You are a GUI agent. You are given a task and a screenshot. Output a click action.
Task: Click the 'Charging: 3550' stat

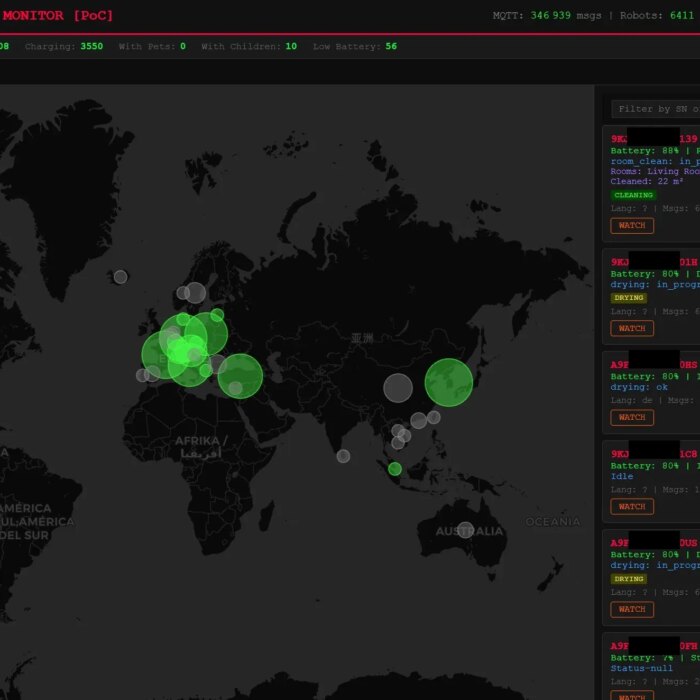(x=64, y=46)
